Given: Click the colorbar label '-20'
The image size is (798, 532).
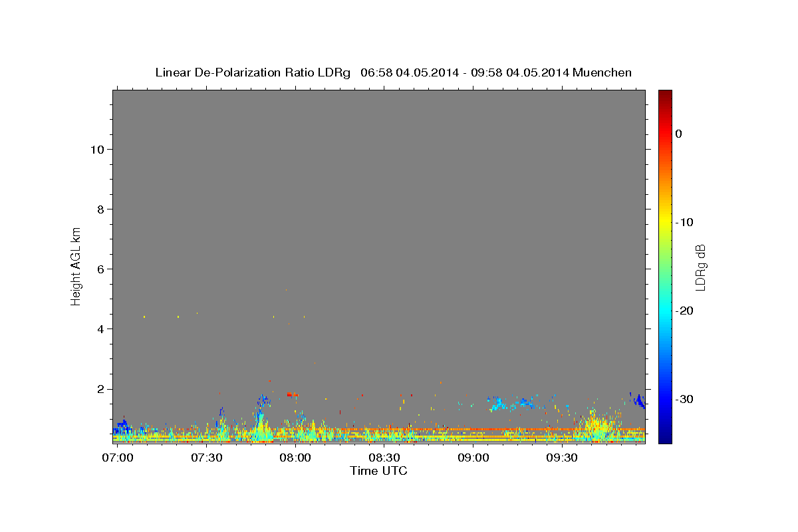Looking at the screenshot, I should pyautogui.click(x=684, y=311).
